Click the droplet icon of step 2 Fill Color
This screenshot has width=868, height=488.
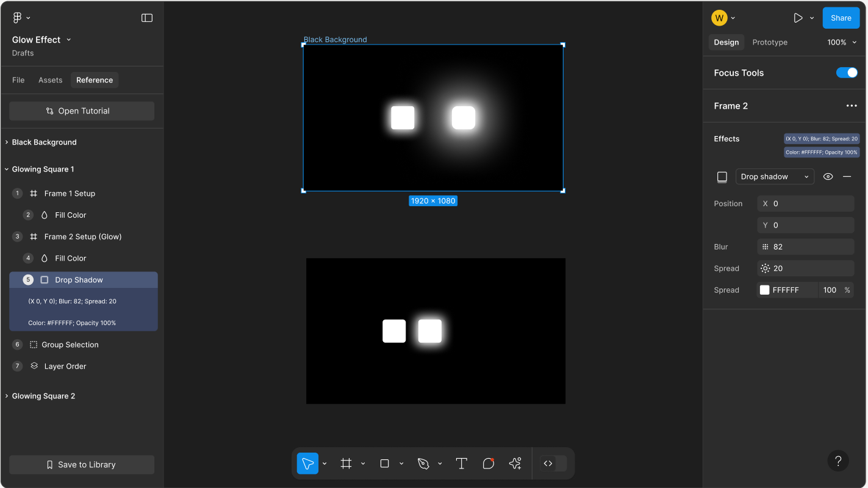[x=45, y=215]
